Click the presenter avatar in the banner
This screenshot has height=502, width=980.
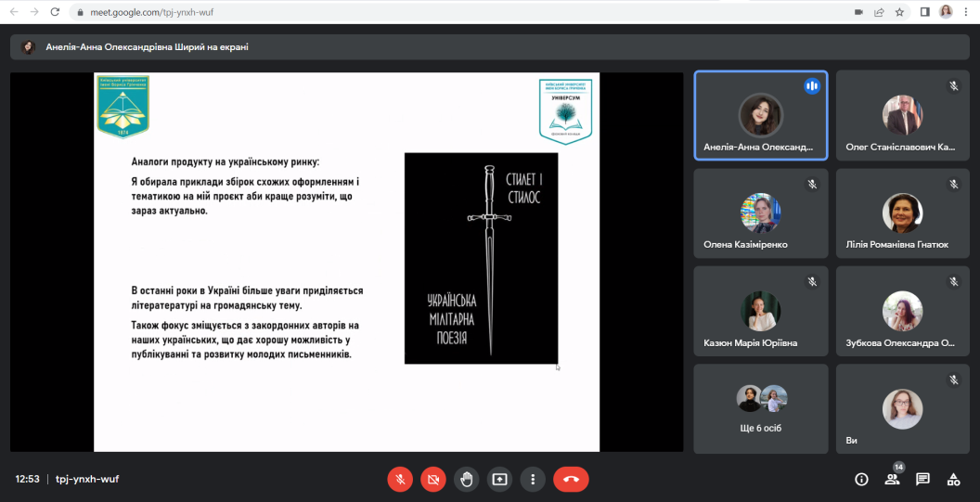(x=28, y=47)
